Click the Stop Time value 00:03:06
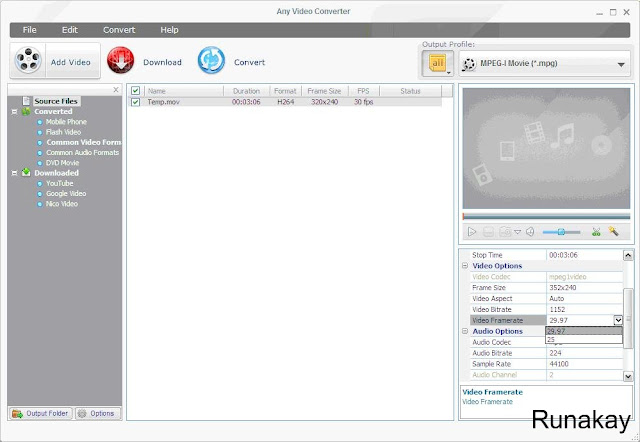Image resolution: width=640 pixels, height=442 pixels. click(563, 255)
